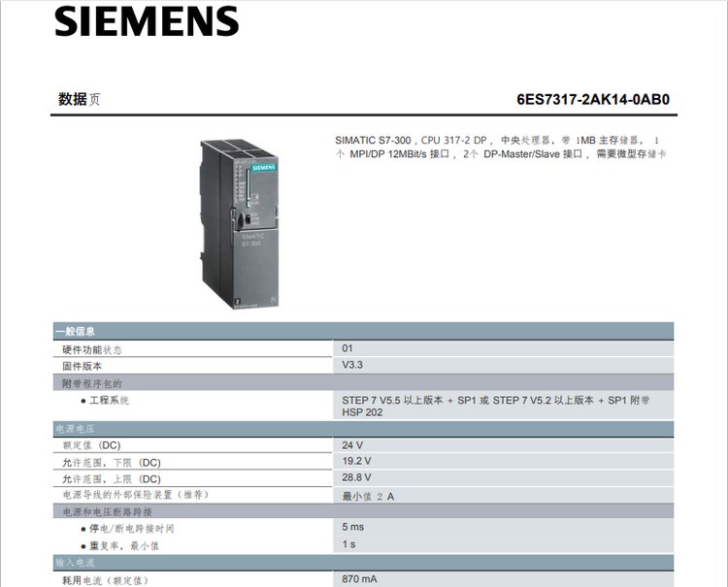Select the value 1 s
The height and width of the screenshot is (587, 728).
(x=348, y=544)
